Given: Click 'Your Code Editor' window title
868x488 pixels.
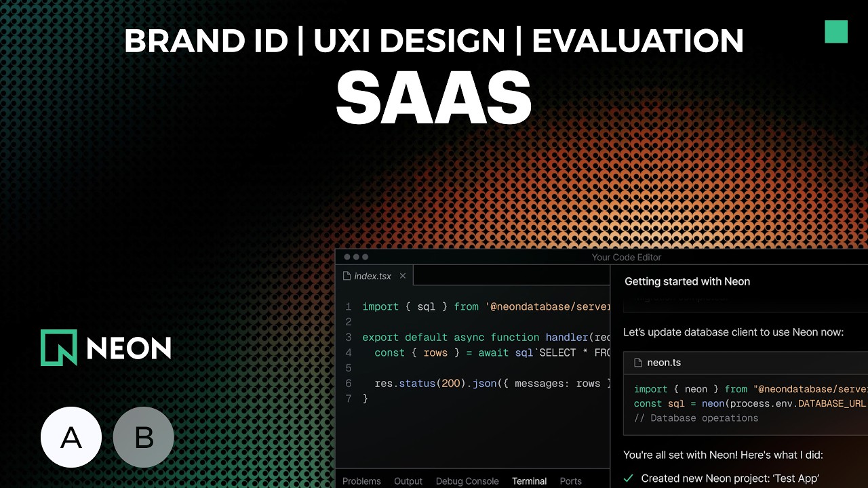Looking at the screenshot, I should (627, 258).
